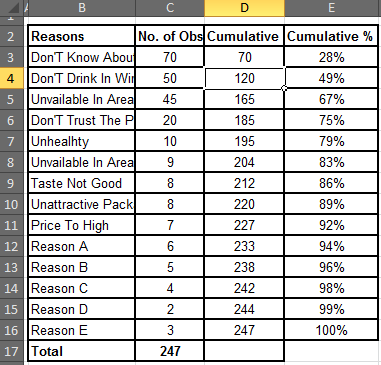Select cell containing 120 in Cumulative

tap(244, 78)
